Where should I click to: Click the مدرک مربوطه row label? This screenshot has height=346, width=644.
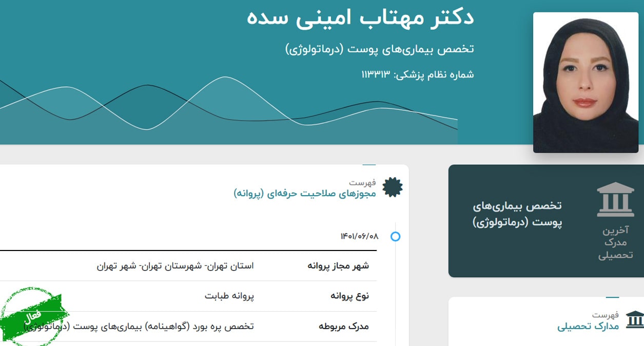coord(344,326)
